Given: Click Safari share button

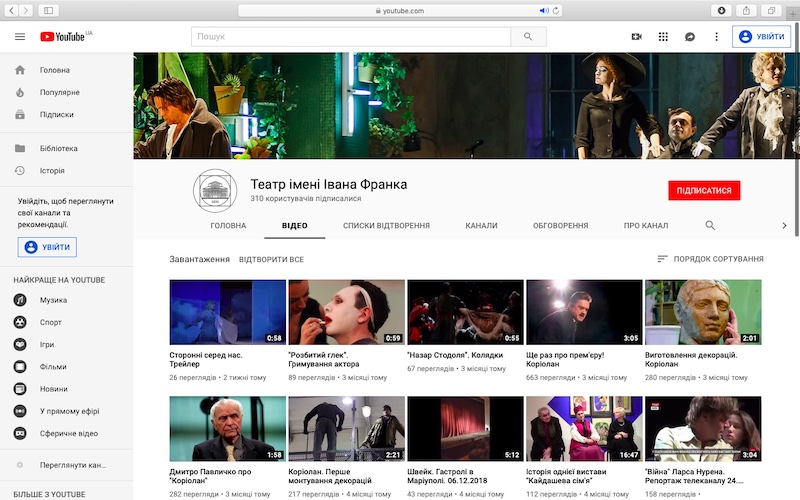Looking at the screenshot, I should point(746,10).
